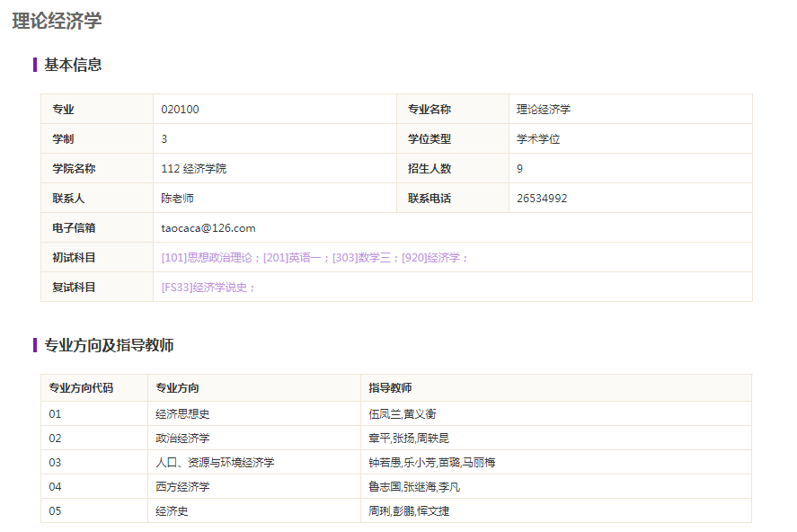
Task: Open the [920]经济学 subject link
Action: point(433,258)
